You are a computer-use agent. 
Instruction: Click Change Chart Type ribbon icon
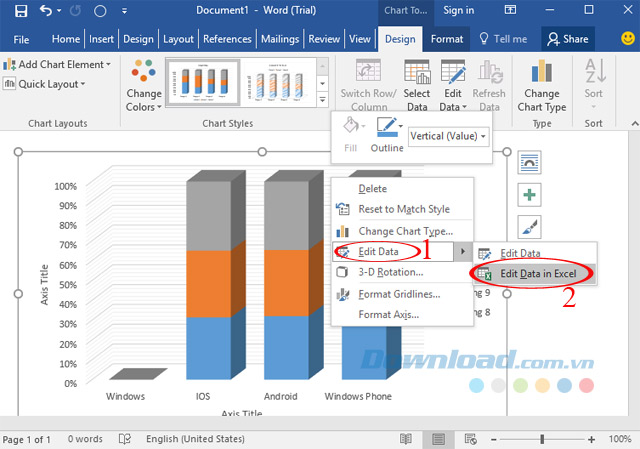[x=542, y=85]
